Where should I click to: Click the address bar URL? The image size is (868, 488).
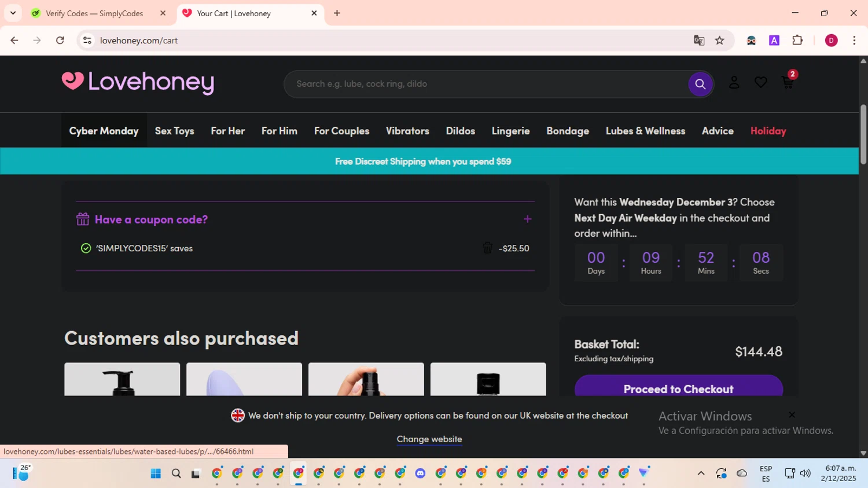point(139,41)
